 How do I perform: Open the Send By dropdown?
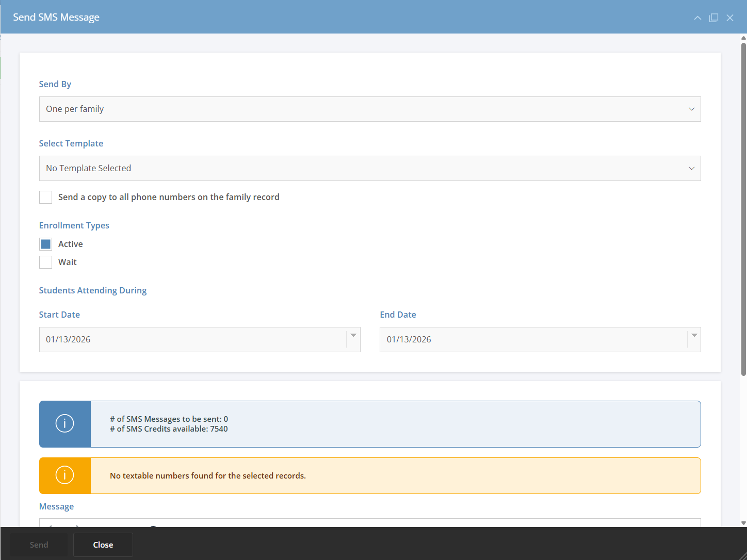pyautogui.click(x=370, y=109)
